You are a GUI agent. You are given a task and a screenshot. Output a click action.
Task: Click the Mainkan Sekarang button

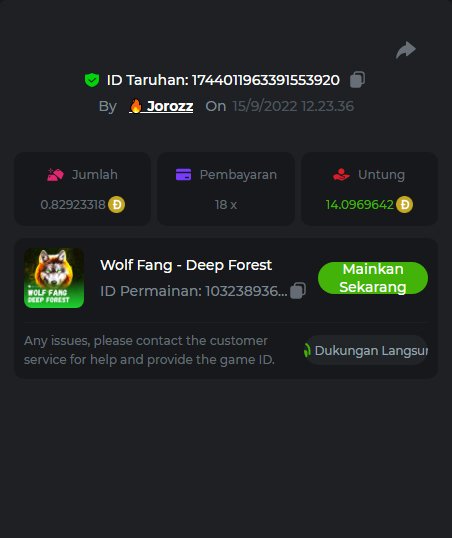(x=373, y=278)
